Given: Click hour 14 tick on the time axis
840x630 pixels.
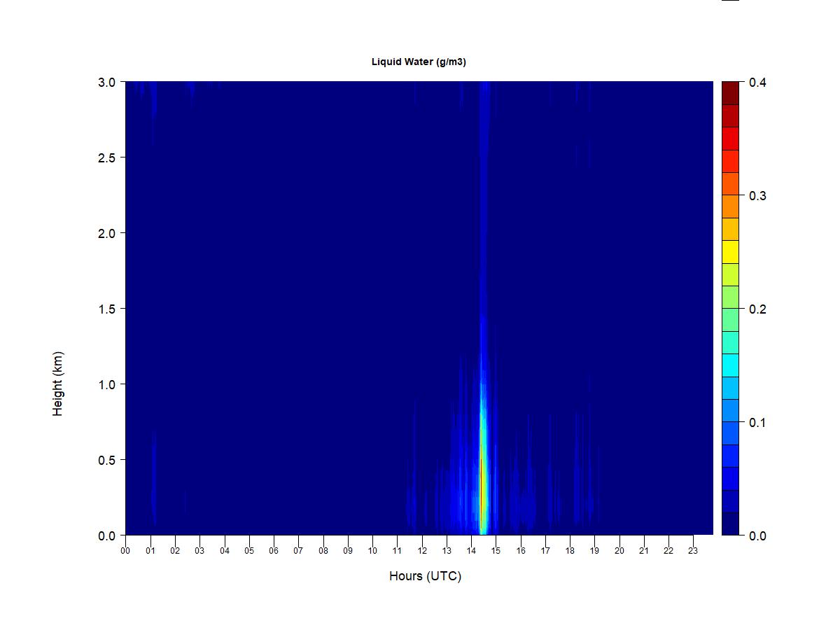Looking at the screenshot, I should pos(471,550).
